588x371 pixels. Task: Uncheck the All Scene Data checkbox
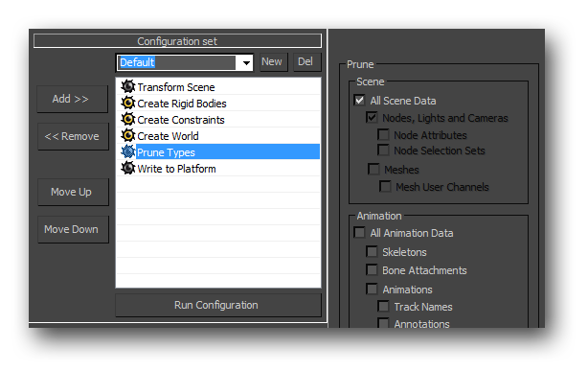[359, 101]
